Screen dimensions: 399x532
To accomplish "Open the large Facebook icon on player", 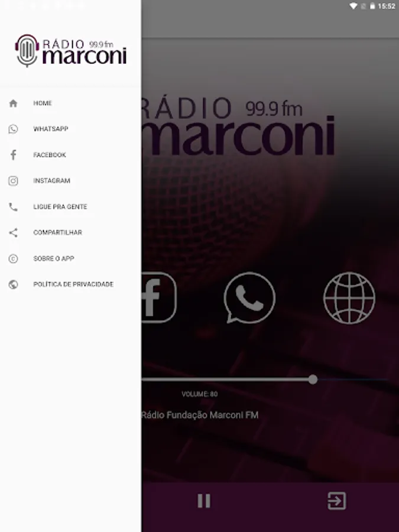I will (x=159, y=297).
